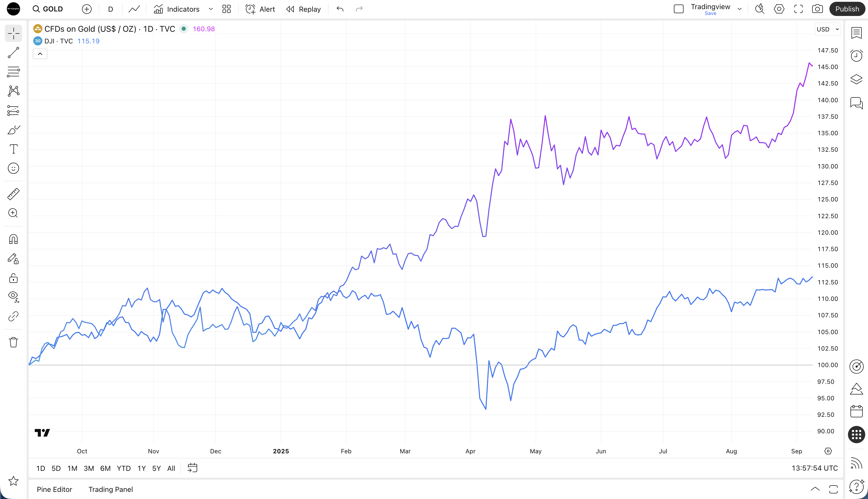Viewport: 868px width, 499px height.
Task: Click the trash icon to remove drawings
Action: click(x=13, y=342)
